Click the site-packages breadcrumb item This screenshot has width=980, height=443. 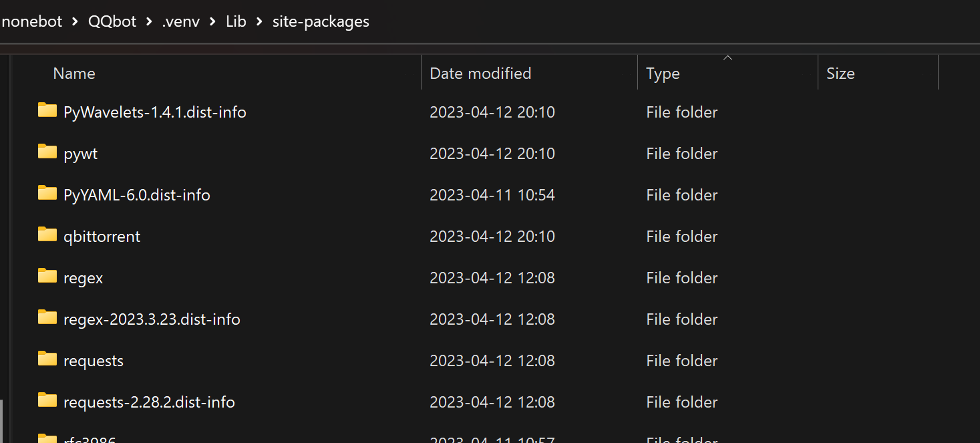point(321,21)
